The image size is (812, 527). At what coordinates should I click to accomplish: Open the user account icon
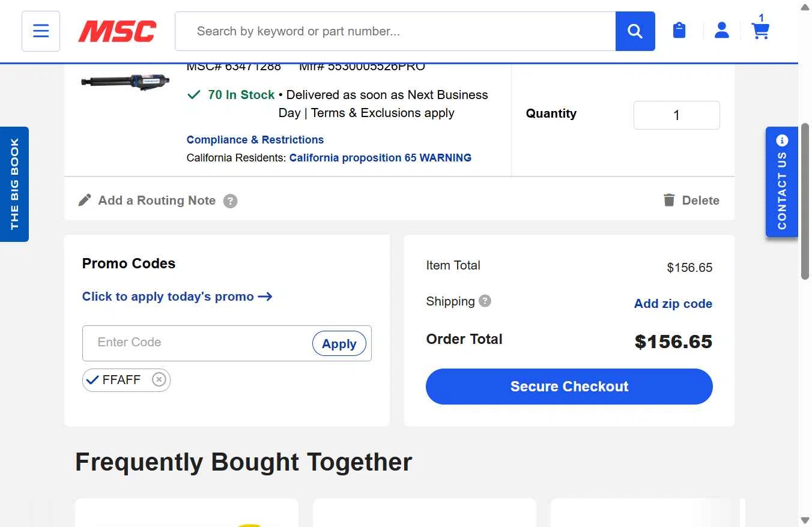click(721, 31)
